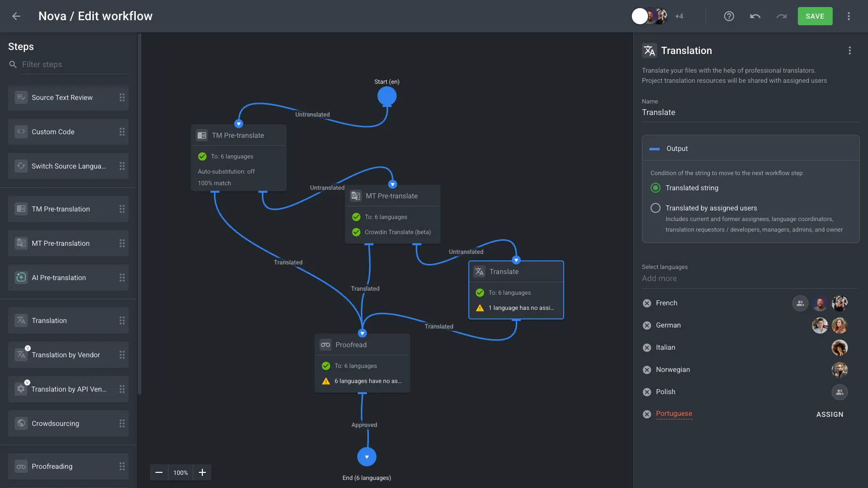The image size is (868, 488).
Task: Click the Translation panel language icon
Action: [x=649, y=50]
